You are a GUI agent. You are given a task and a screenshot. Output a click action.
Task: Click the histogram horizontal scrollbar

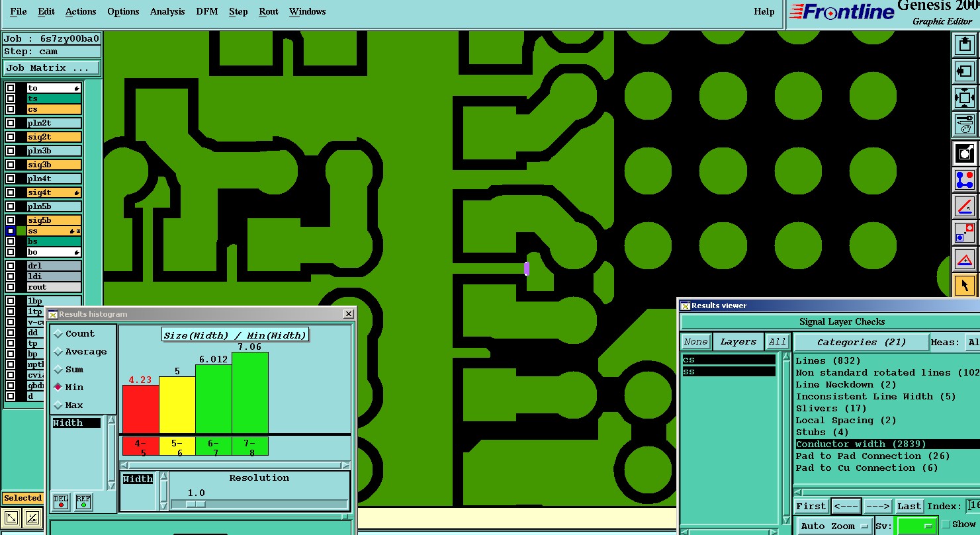(235, 465)
